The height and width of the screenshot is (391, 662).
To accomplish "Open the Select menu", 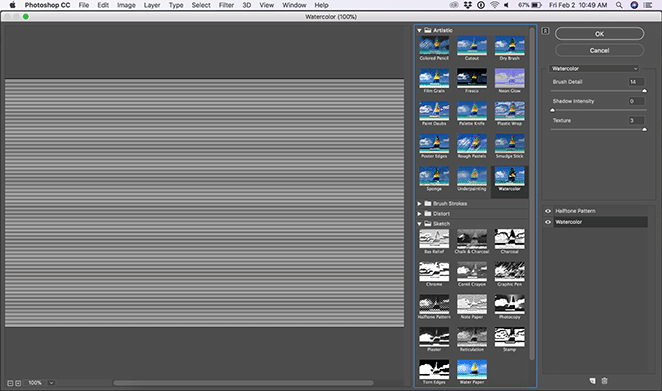I will pyautogui.click(x=201, y=5).
